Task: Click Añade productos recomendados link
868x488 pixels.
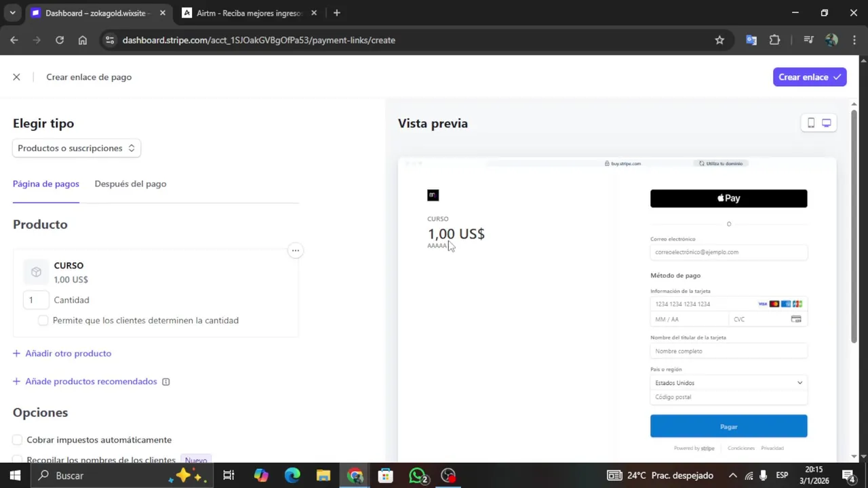Action: point(85,382)
